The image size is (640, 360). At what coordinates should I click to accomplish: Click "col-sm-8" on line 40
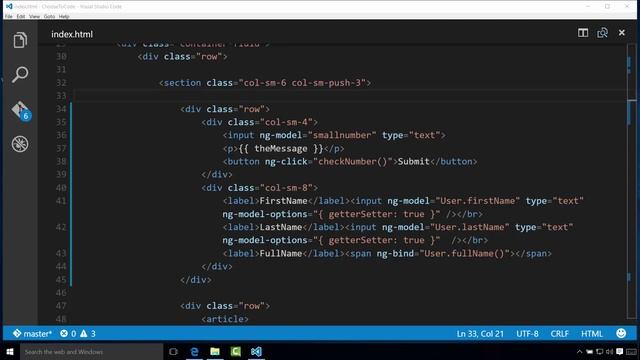coord(286,188)
